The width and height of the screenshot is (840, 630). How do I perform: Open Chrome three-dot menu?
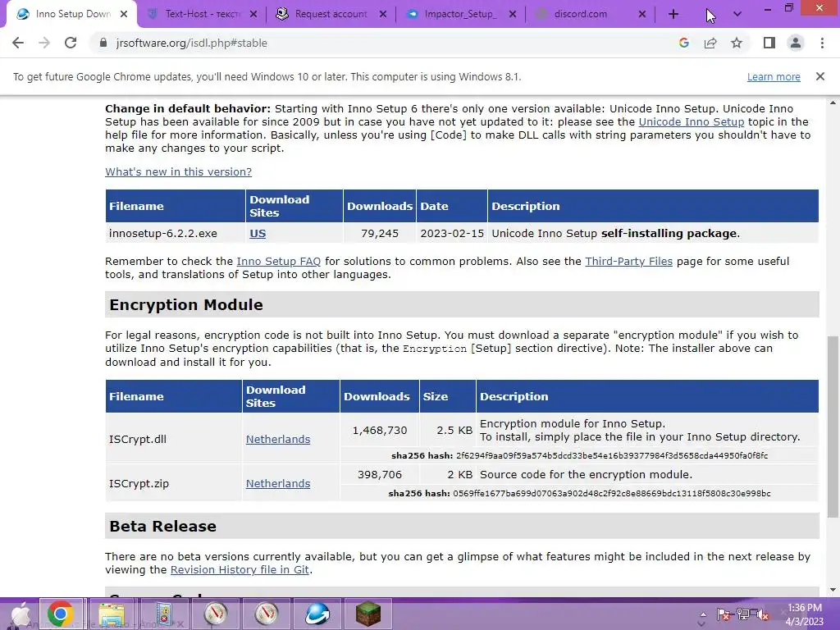pos(822,43)
